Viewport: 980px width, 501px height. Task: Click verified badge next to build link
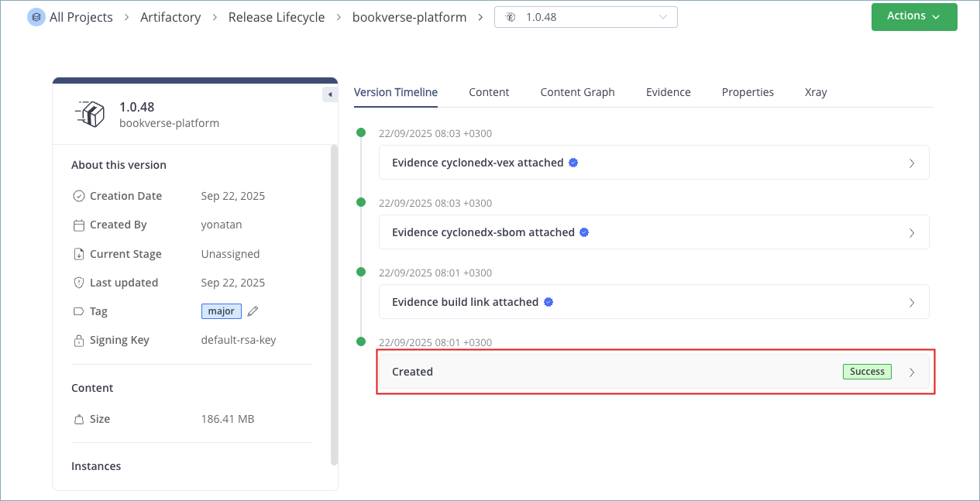click(548, 302)
